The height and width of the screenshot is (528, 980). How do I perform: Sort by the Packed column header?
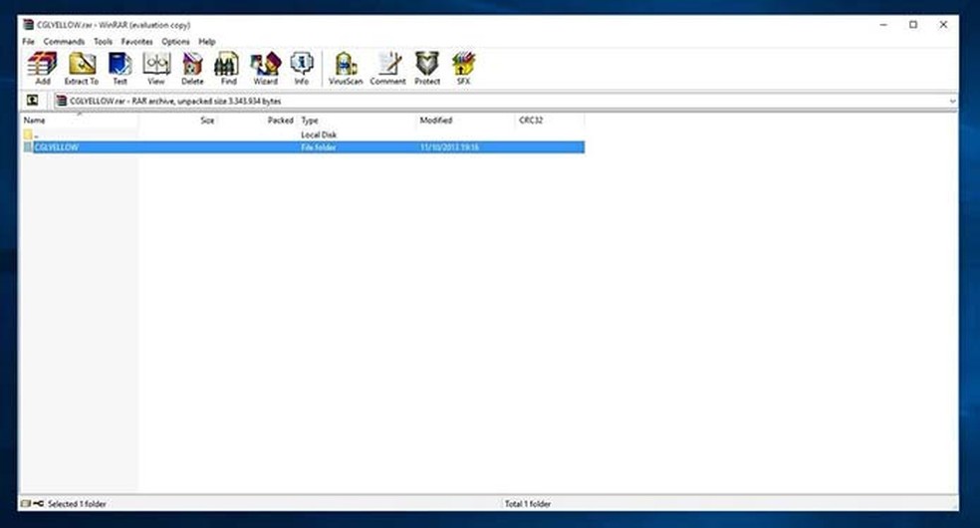pos(258,120)
